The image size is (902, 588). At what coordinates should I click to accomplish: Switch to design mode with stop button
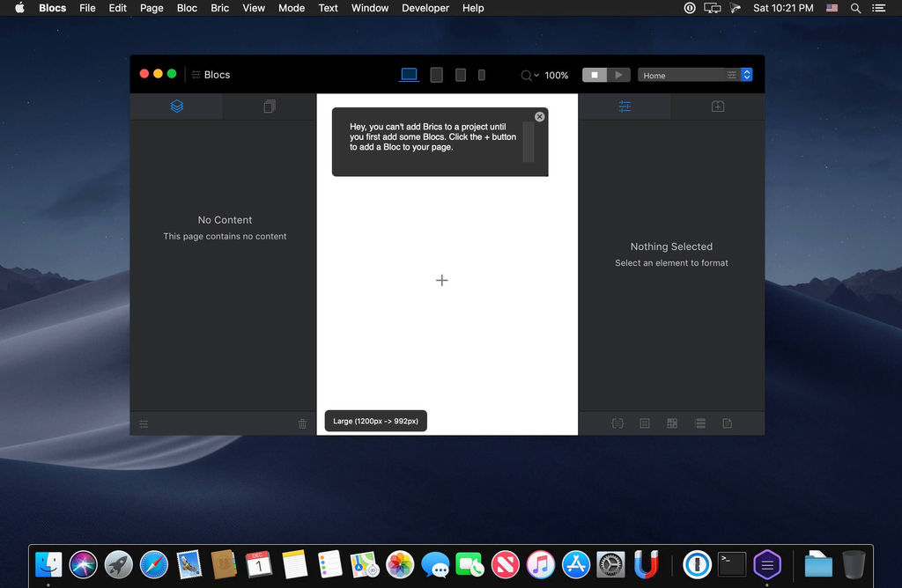point(595,75)
